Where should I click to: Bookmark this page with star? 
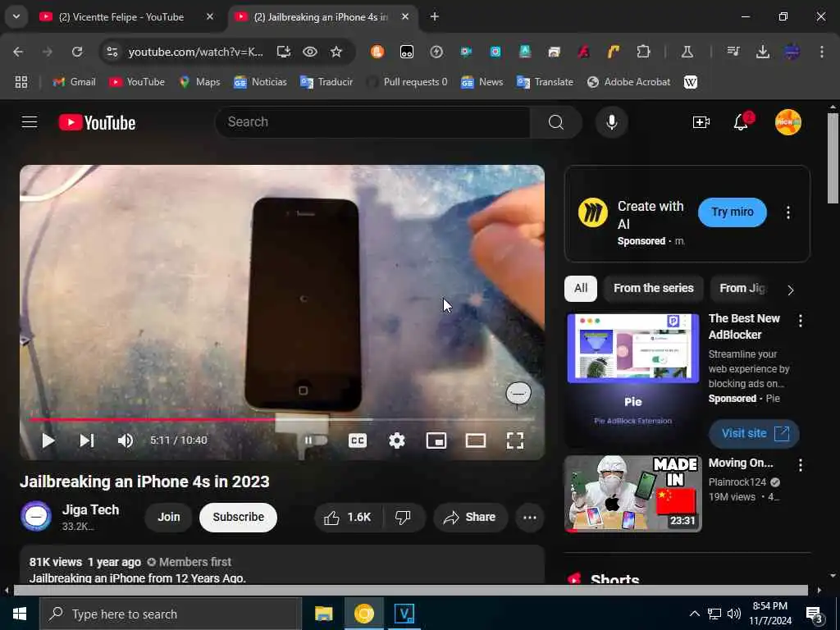(336, 52)
